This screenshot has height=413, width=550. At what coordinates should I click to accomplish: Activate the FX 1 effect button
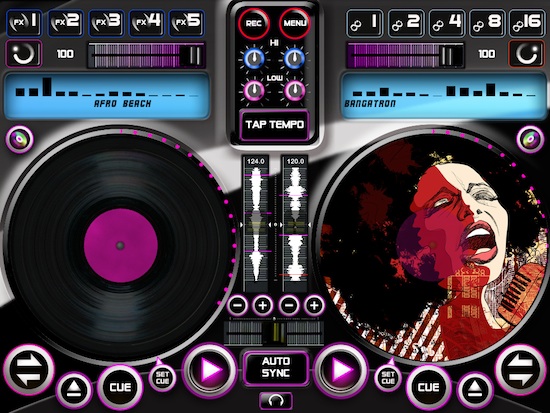24,23
